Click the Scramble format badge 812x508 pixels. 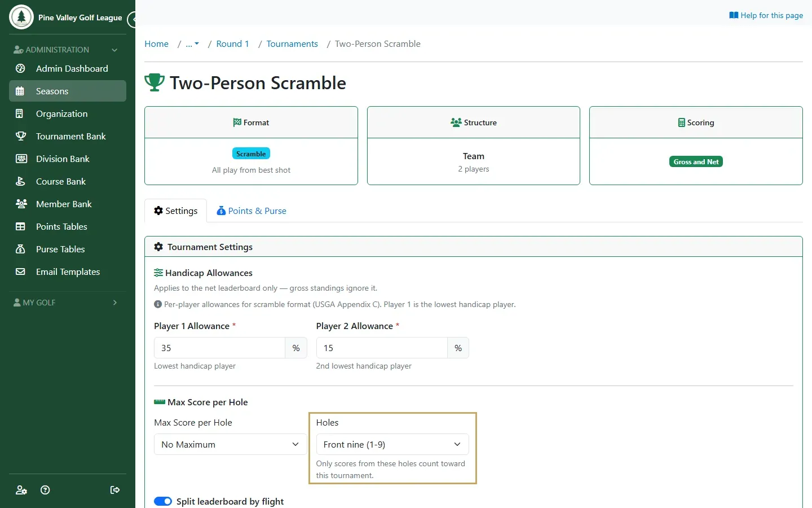point(251,154)
